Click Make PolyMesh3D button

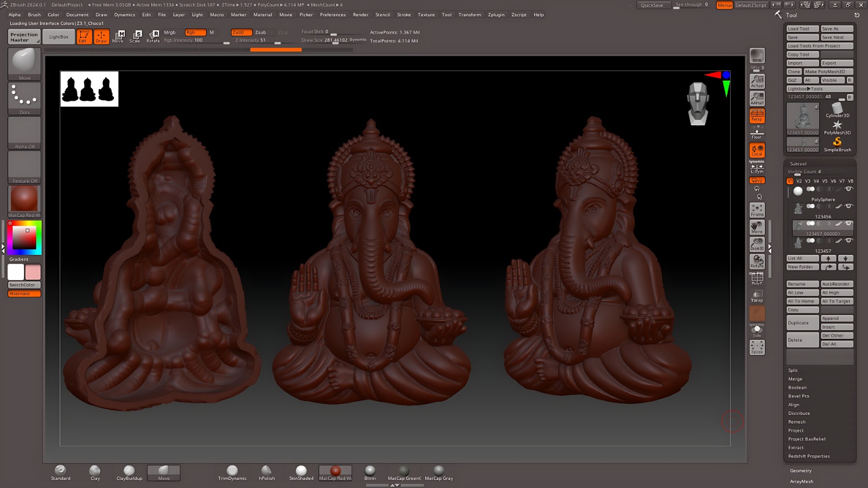[828, 72]
